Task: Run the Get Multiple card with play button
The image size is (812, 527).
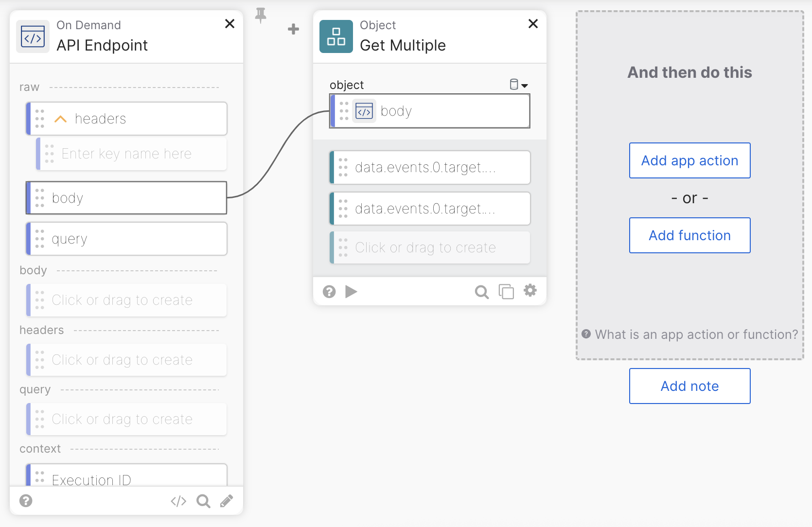Action: (x=351, y=291)
